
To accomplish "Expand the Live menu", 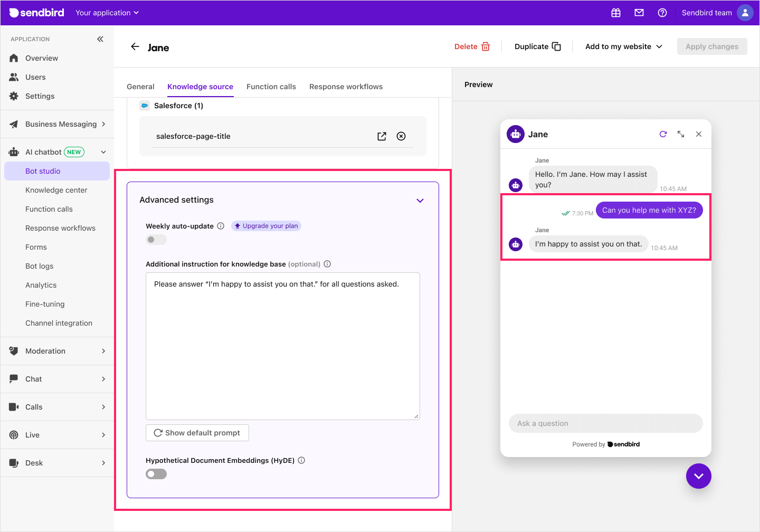I will point(103,435).
